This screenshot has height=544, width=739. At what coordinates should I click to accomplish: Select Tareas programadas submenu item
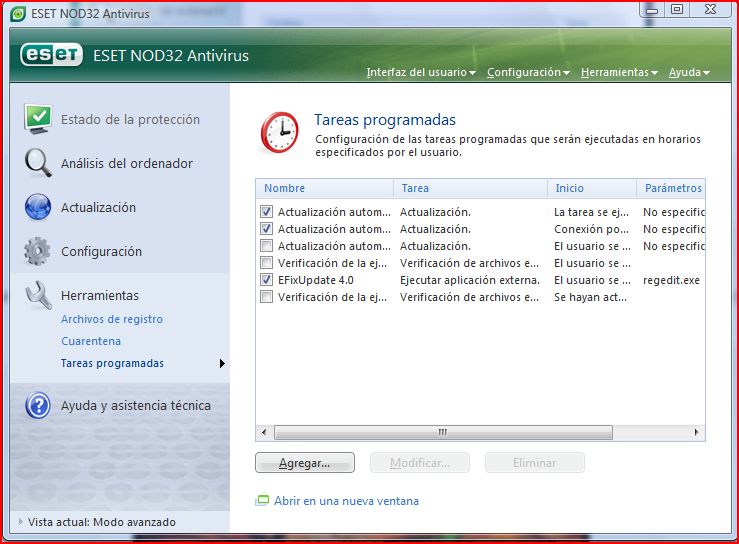click(x=112, y=363)
